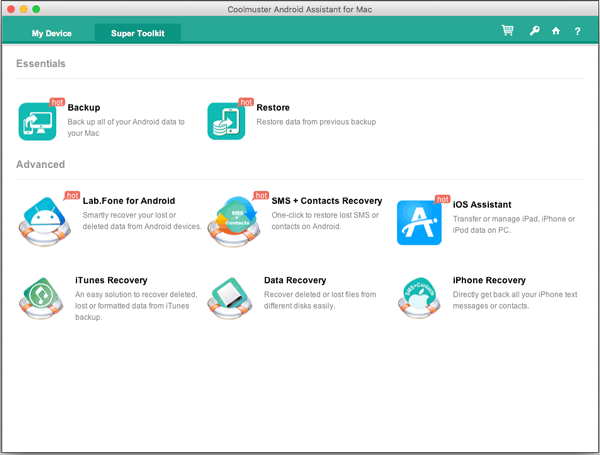
Task: Click SMS + Contacts Recovery title
Action: (x=327, y=201)
